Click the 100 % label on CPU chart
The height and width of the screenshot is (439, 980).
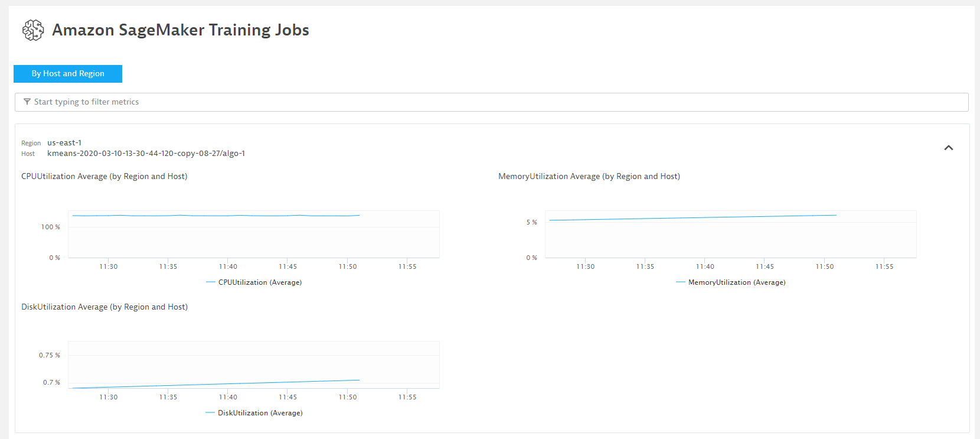[51, 227]
